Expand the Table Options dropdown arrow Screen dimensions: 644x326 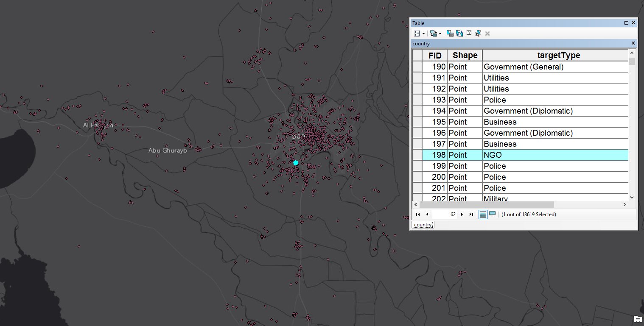[423, 34]
